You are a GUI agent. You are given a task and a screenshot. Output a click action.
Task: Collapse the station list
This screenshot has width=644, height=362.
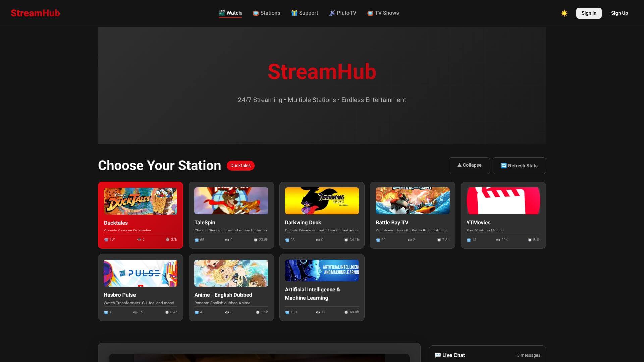click(469, 165)
